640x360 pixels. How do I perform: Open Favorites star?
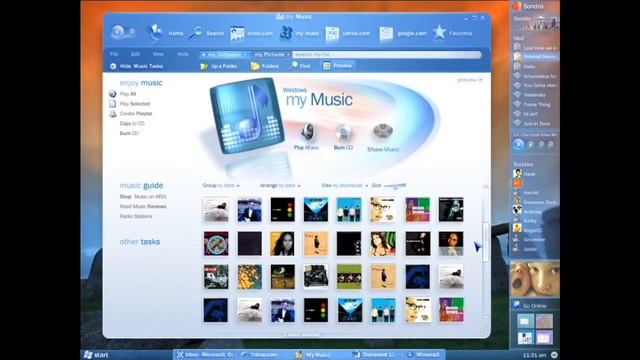click(452, 33)
